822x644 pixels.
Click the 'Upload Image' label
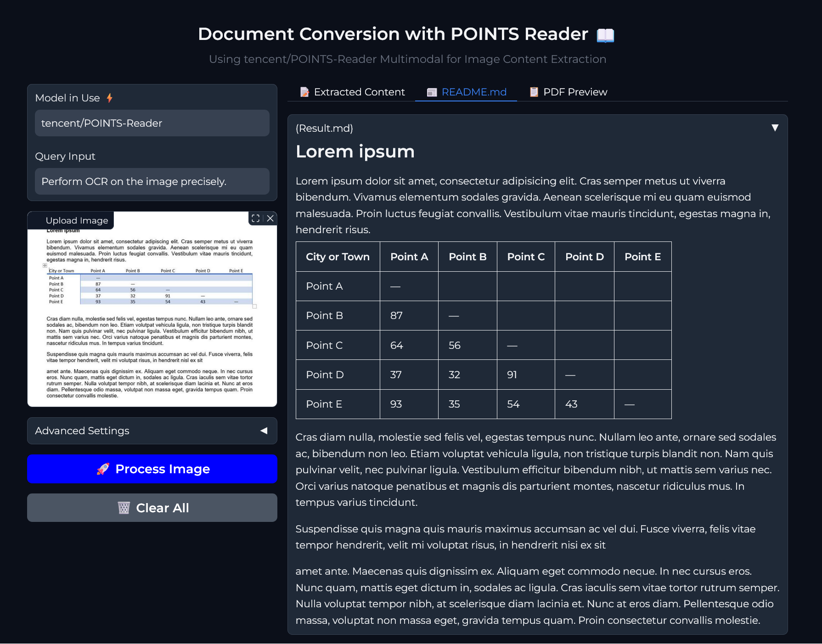77,220
